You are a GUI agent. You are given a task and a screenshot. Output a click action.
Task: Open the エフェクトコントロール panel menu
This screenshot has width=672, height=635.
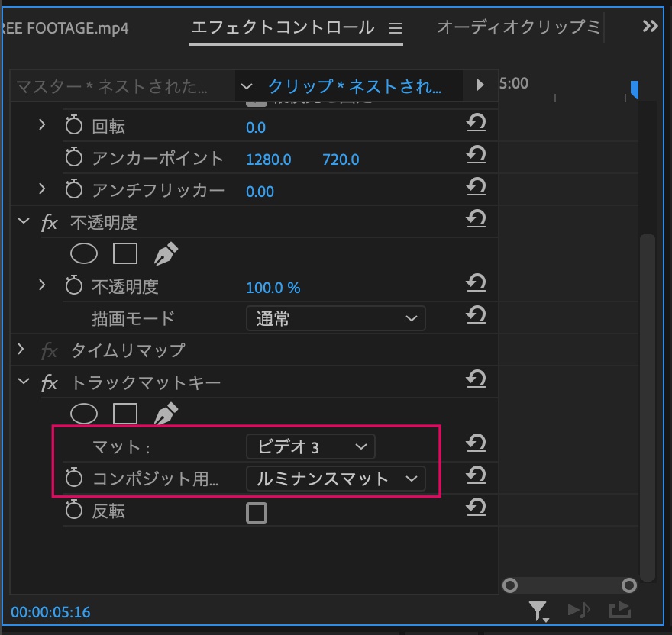tap(396, 29)
